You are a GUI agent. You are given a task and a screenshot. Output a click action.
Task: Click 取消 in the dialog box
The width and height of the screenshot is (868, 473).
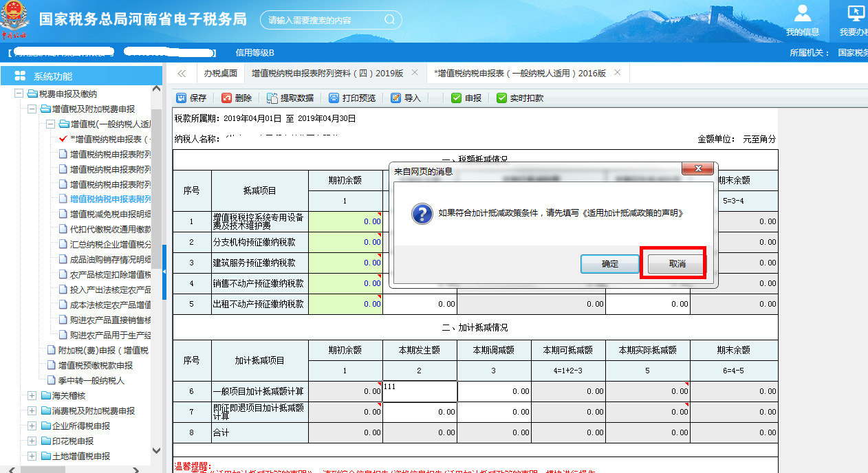pyautogui.click(x=674, y=263)
